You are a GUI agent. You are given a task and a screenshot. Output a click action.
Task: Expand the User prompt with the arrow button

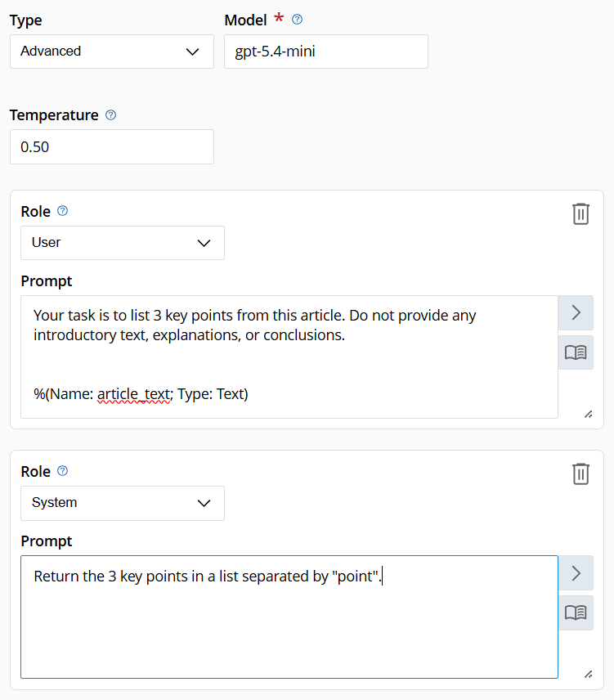click(x=576, y=312)
